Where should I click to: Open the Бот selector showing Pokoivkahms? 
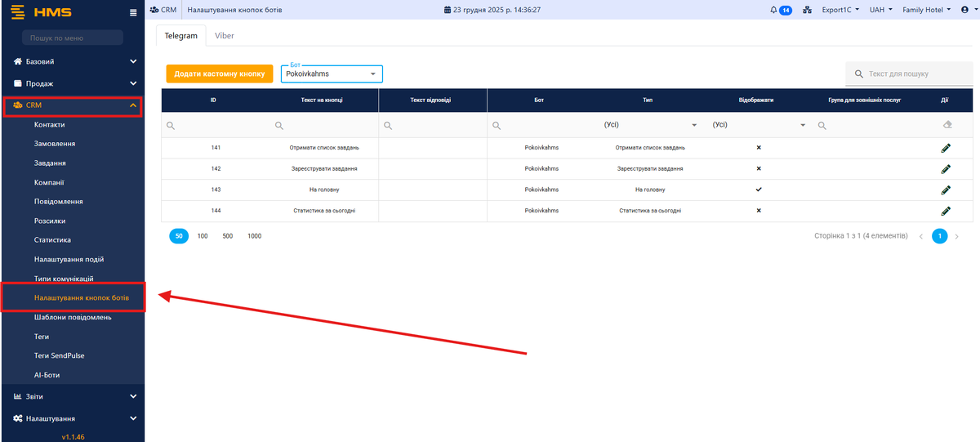click(331, 74)
